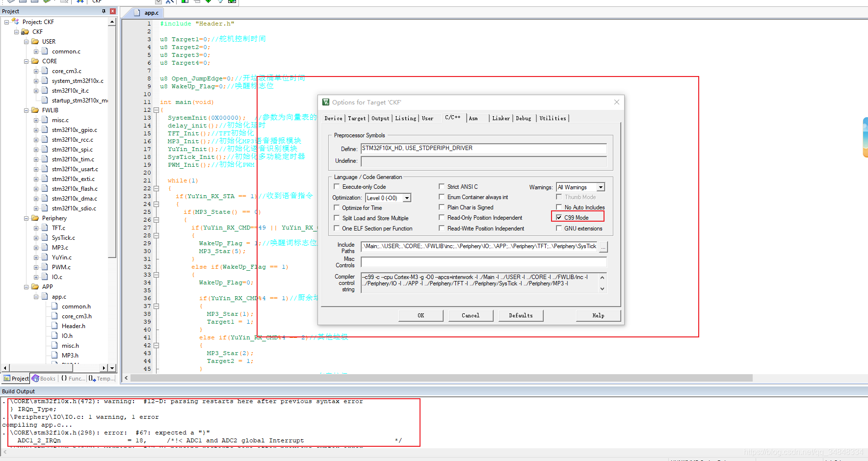Image resolution: width=868 pixels, height=461 pixels.
Task: Browse Include Paths with ... button
Action: (x=603, y=247)
